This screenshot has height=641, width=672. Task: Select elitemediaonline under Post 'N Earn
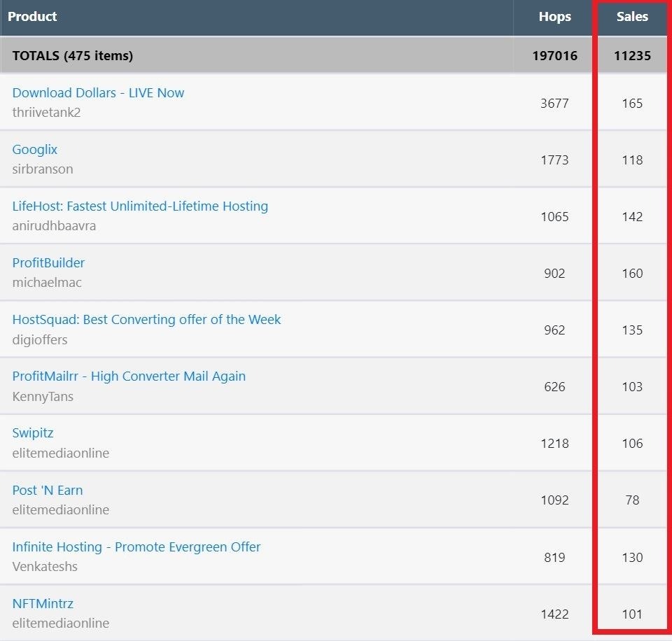click(60, 509)
